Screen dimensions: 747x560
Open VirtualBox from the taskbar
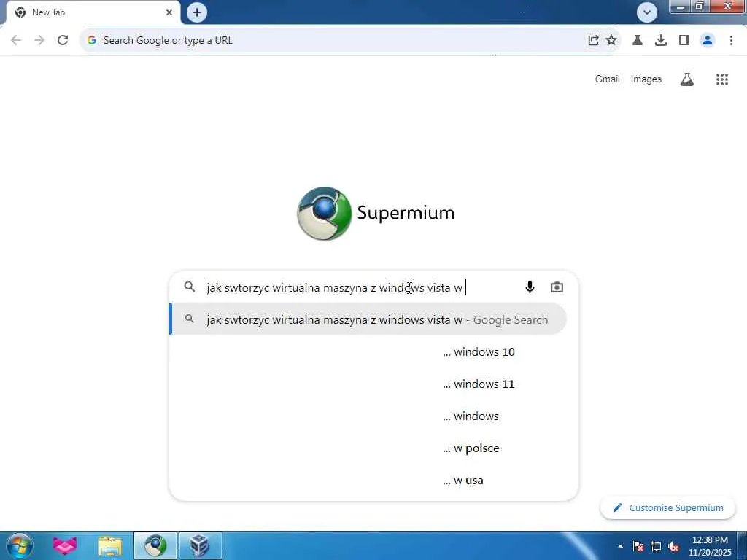[200, 545]
